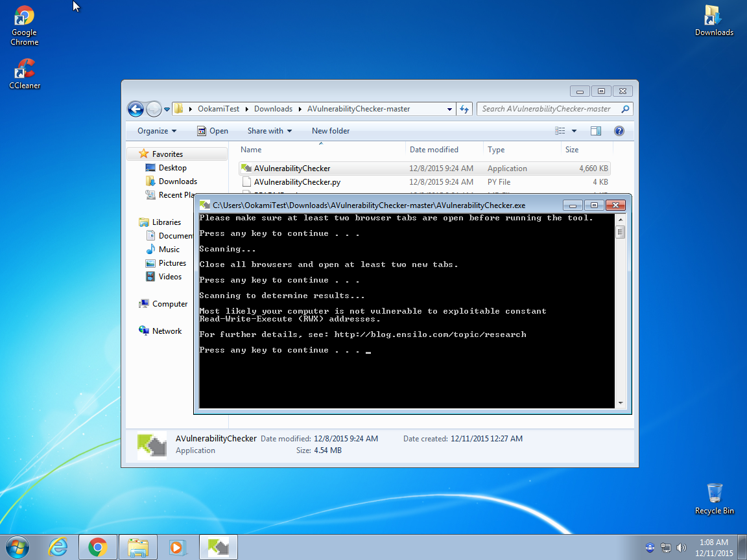
Task: Go back with Explorer's Back arrow
Action: tap(136, 109)
